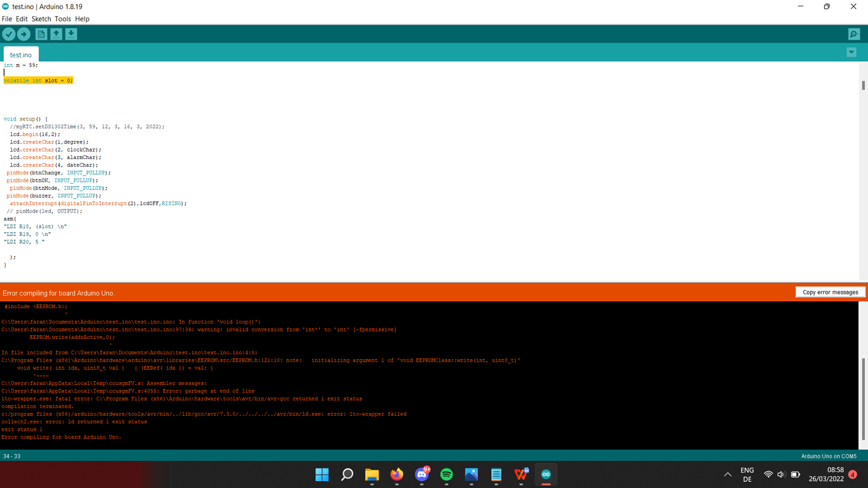The image size is (868, 488).
Task: Click the error console vertical scrollbar thumb
Action: point(863,399)
